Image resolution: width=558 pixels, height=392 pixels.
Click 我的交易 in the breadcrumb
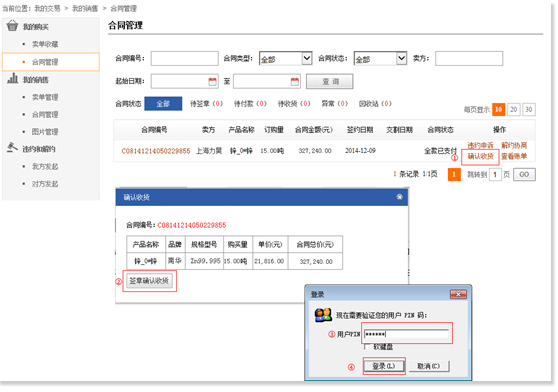coord(47,9)
